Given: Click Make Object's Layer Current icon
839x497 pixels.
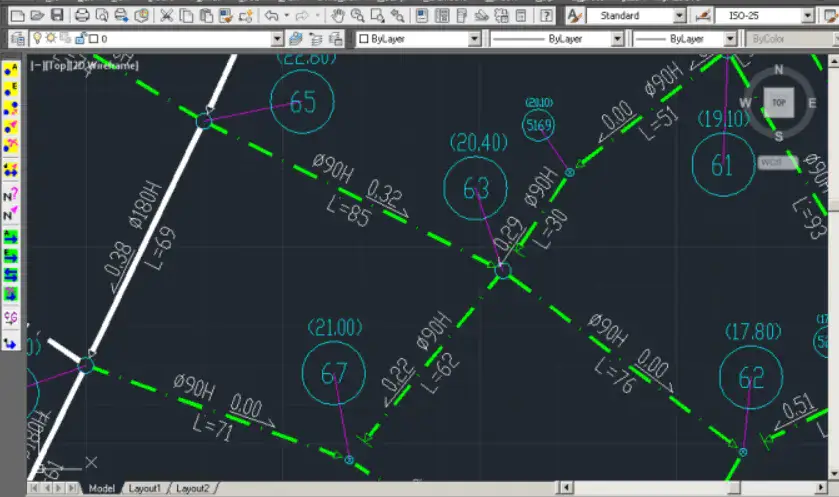Looking at the screenshot, I should (295, 39).
